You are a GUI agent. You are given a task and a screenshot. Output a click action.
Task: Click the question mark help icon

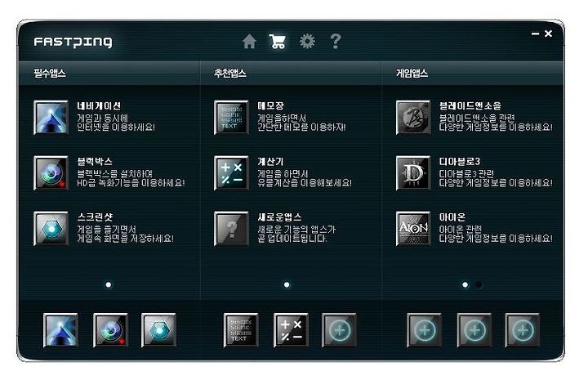click(x=336, y=41)
